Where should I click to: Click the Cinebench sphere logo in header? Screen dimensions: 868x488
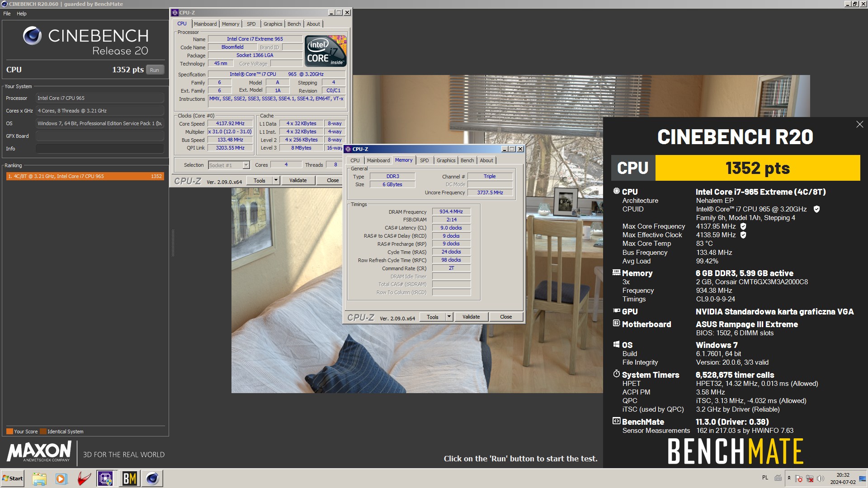pos(32,36)
